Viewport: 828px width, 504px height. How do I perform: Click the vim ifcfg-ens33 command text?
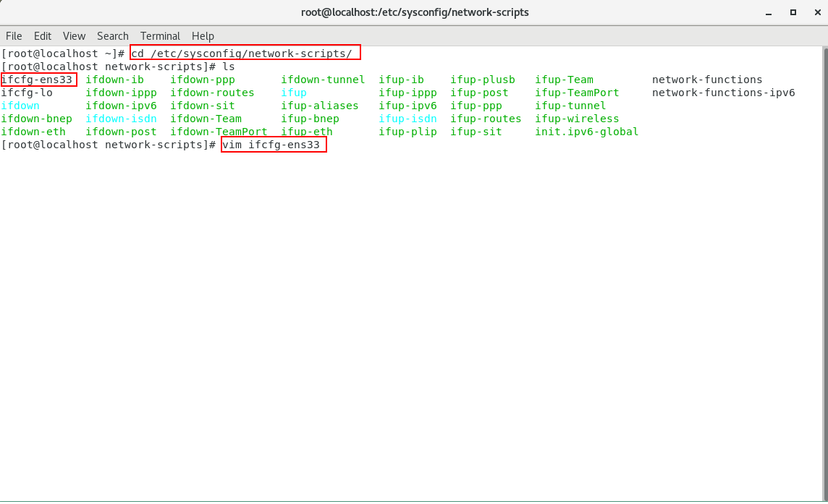pyautogui.click(x=271, y=145)
